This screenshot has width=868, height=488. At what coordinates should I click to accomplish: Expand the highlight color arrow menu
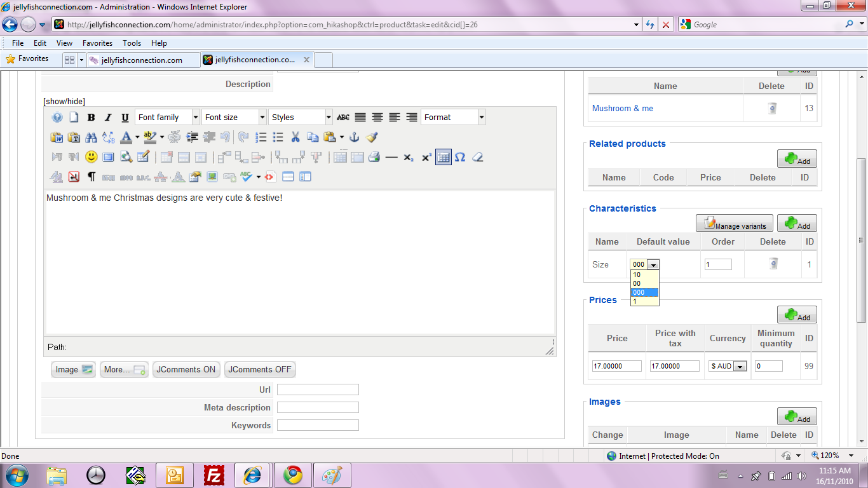pos(162,137)
